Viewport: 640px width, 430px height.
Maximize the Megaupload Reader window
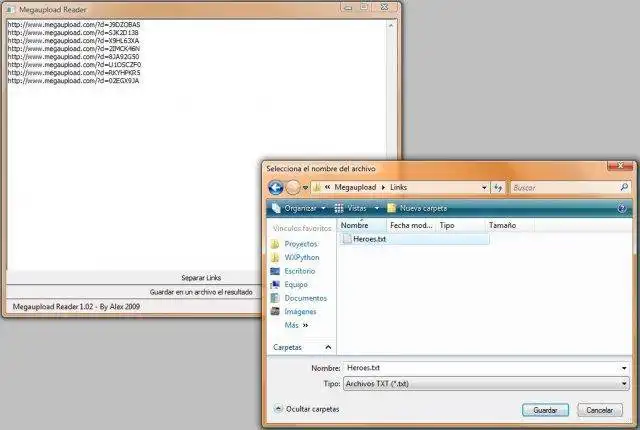point(364,7)
